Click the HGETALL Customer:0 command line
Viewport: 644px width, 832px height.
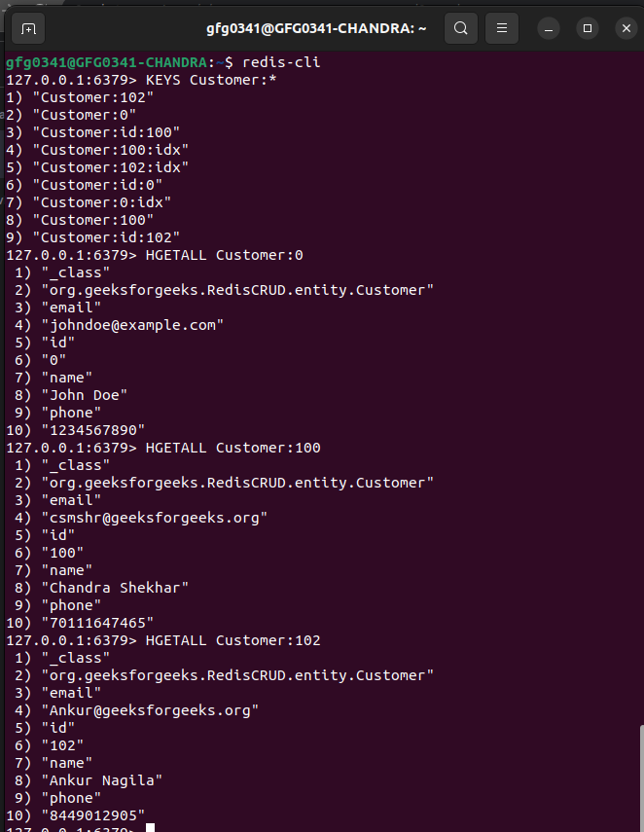pos(155,255)
